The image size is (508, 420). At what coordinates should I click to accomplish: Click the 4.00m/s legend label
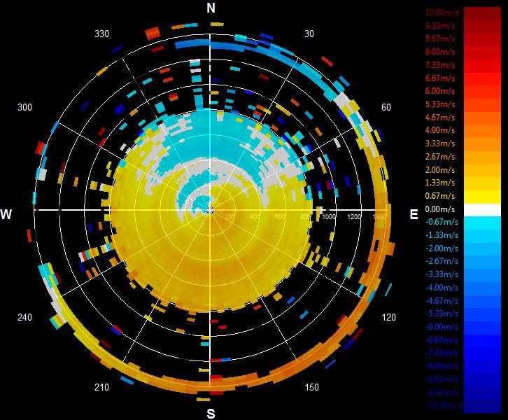tap(440, 130)
